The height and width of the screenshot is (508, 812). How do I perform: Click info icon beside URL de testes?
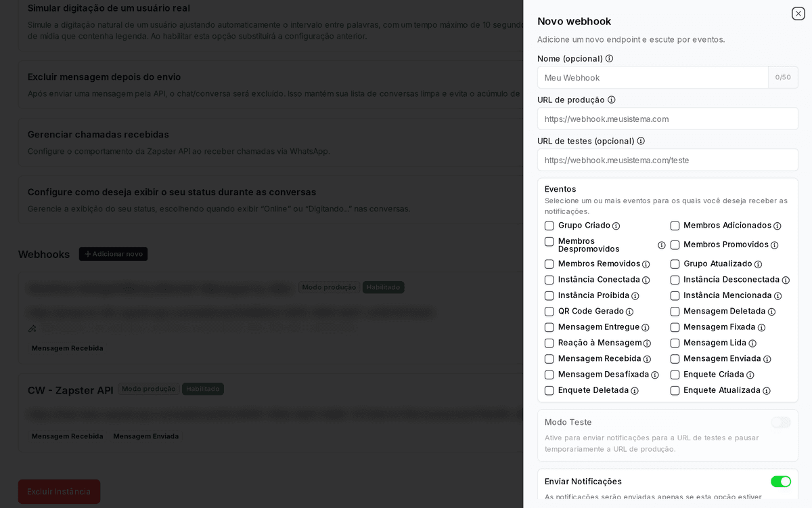[x=641, y=141]
